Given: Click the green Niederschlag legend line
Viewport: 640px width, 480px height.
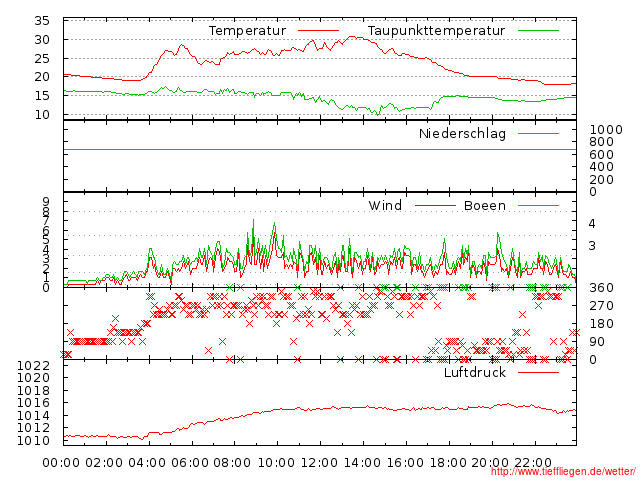Looking at the screenshot, I should point(538,133).
